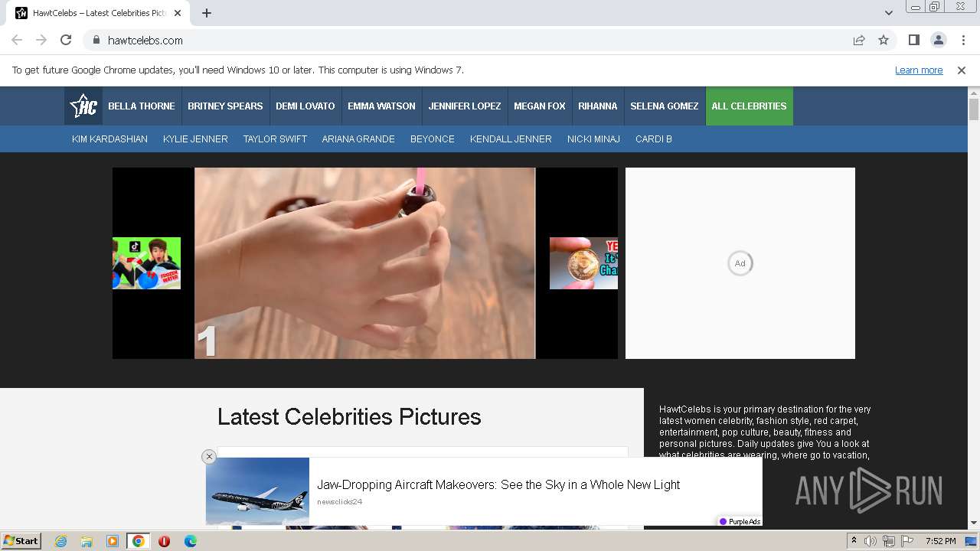
Task: Click the Show desktop tray button
Action: 972,541
